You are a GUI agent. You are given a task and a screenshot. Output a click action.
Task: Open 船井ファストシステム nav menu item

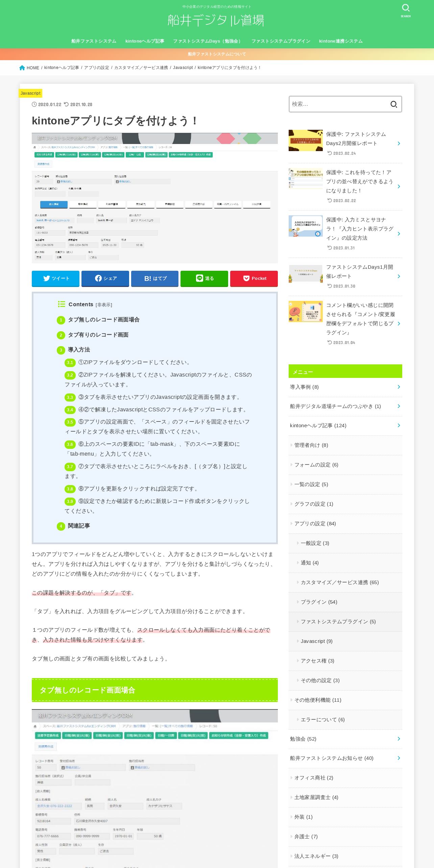(94, 41)
